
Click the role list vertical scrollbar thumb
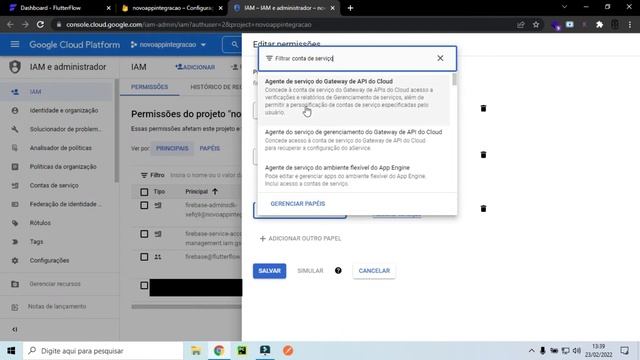(x=454, y=80)
